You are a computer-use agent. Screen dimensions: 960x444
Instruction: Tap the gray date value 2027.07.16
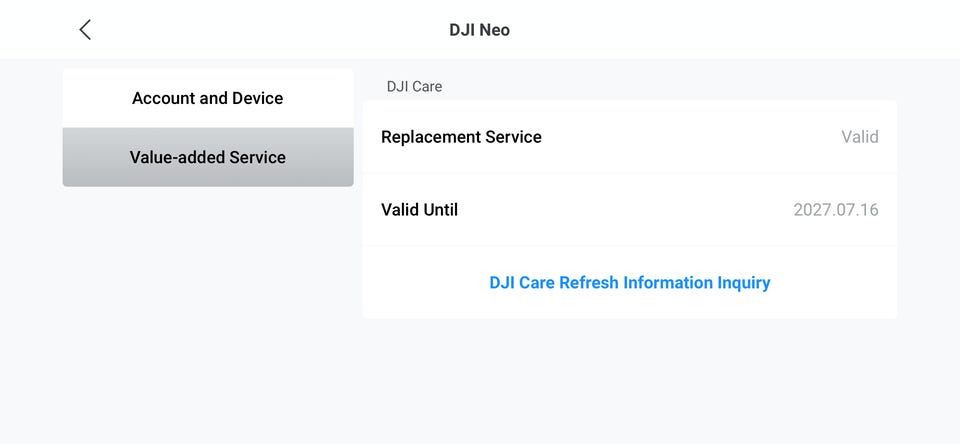pos(835,210)
